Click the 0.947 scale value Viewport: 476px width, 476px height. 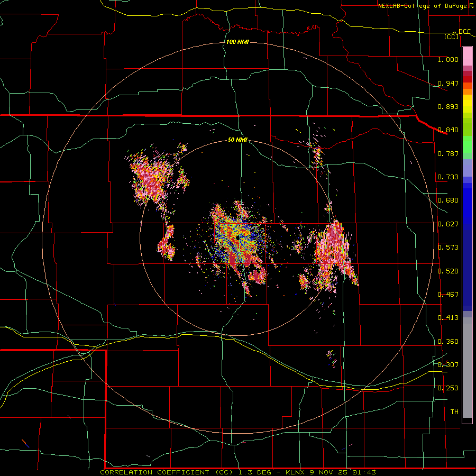pyautogui.click(x=448, y=83)
